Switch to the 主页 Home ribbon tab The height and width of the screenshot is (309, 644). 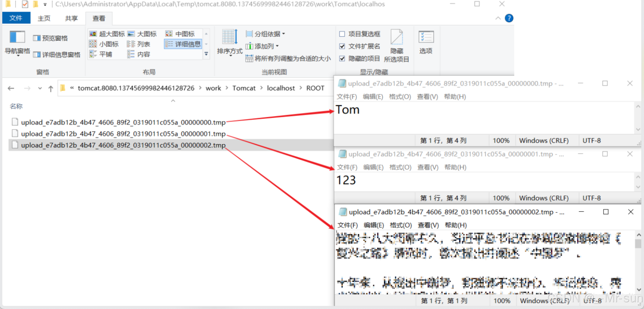[x=44, y=18]
